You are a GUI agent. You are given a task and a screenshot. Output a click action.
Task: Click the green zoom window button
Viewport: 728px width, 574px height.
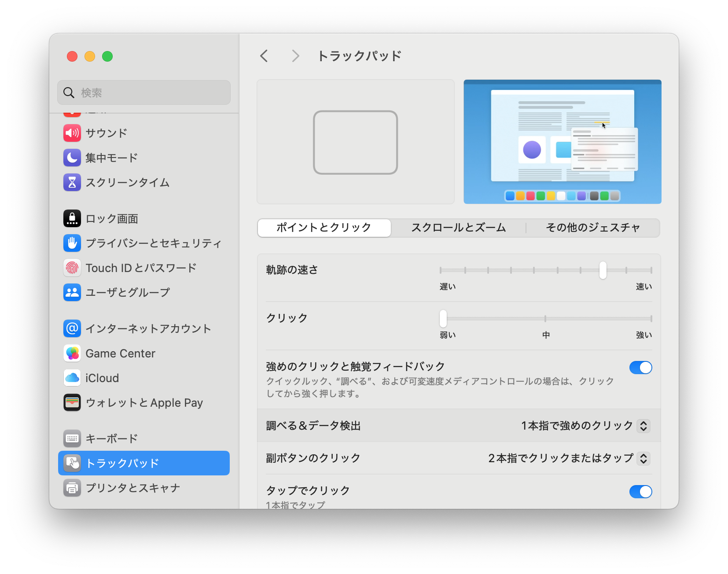[x=107, y=56]
